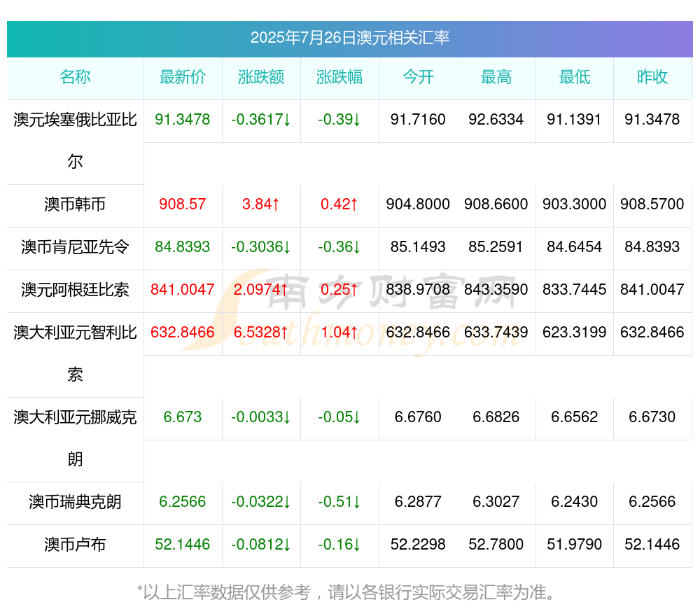
Task: Click change percent -0.51↓
Action: (339, 501)
